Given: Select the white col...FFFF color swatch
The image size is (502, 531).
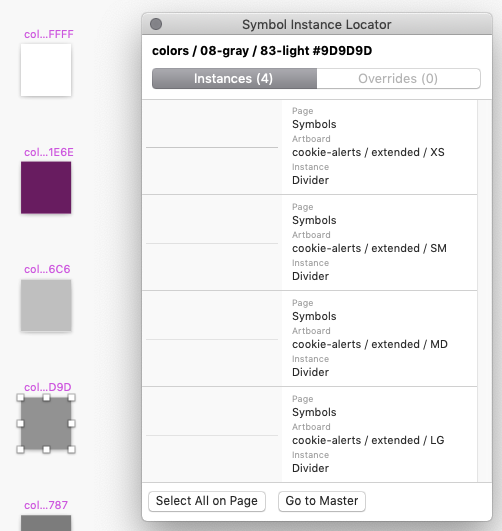Looking at the screenshot, I should (x=46, y=70).
